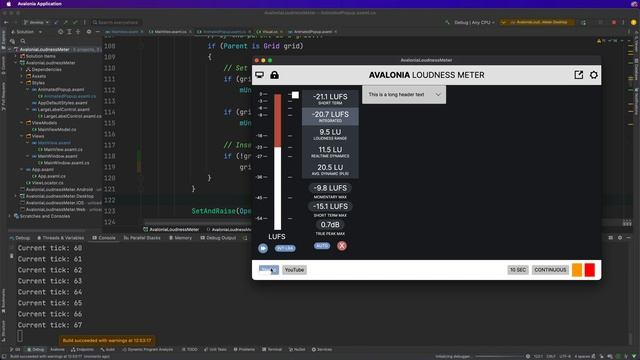Toggle the AUTO pill button

click(322, 246)
